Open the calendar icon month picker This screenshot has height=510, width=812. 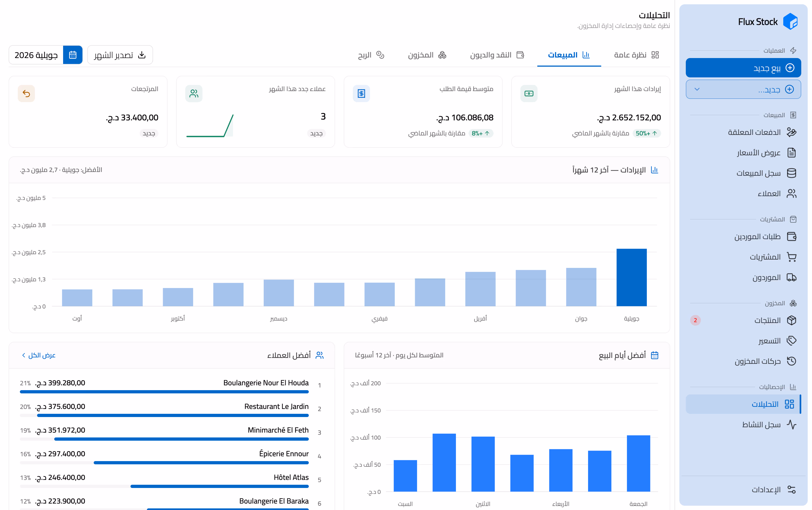click(73, 55)
